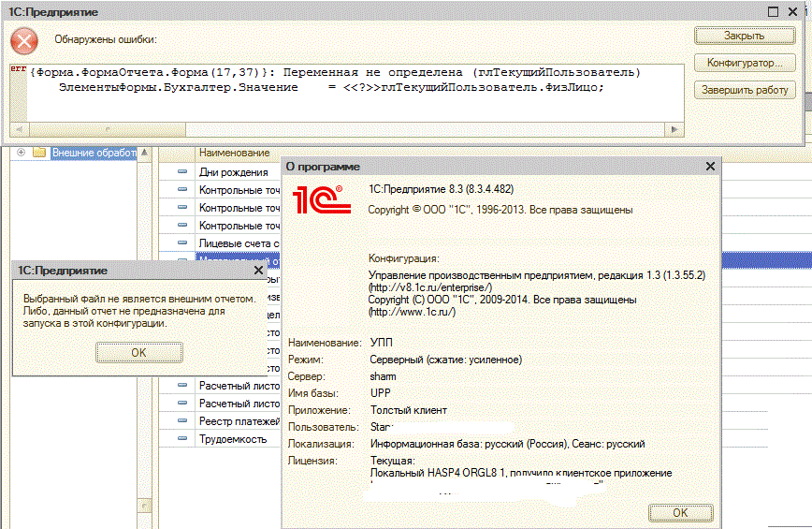Click the folder icon of Внешние обработки
The height and width of the screenshot is (529, 812).
tap(39, 153)
